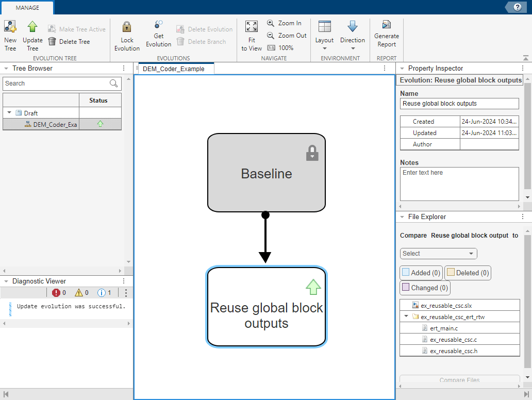The image size is (532, 400).
Task: Select the DEM_Coder_Example document tab
Action: pos(174,69)
